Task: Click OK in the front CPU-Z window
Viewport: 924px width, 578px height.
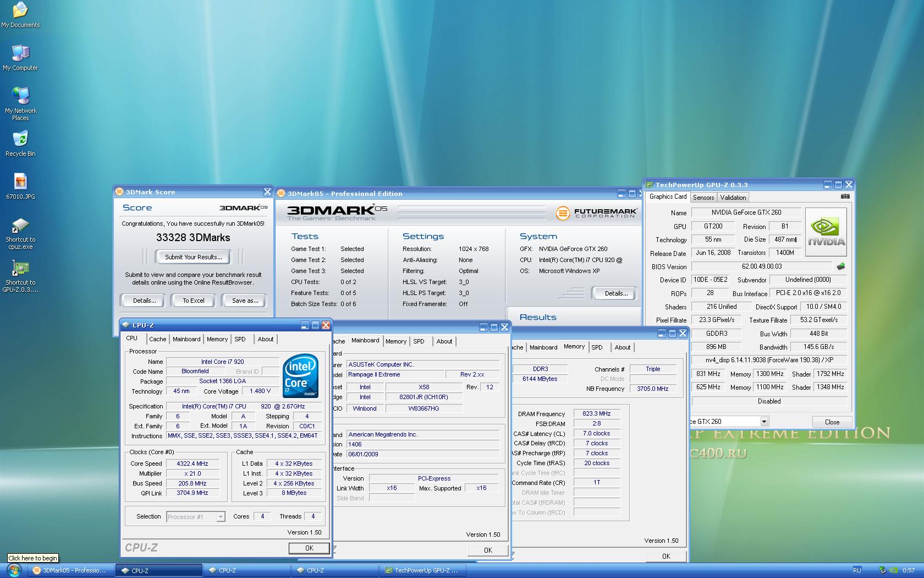Action: pos(309,548)
